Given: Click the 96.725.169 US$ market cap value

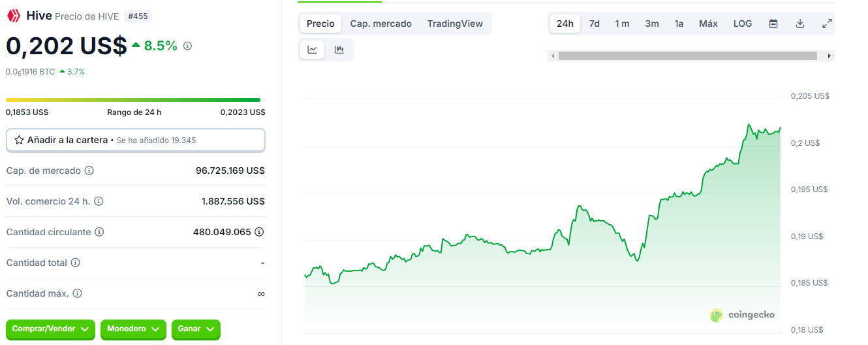Looking at the screenshot, I should 230,171.
